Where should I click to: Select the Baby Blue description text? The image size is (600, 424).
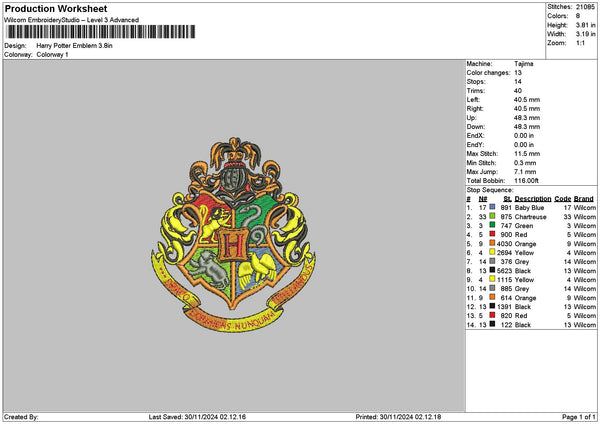click(x=529, y=208)
